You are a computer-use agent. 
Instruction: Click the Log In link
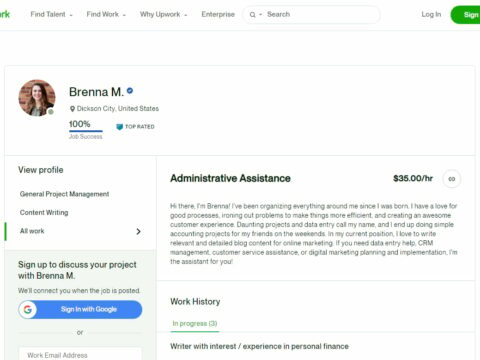[x=431, y=14]
